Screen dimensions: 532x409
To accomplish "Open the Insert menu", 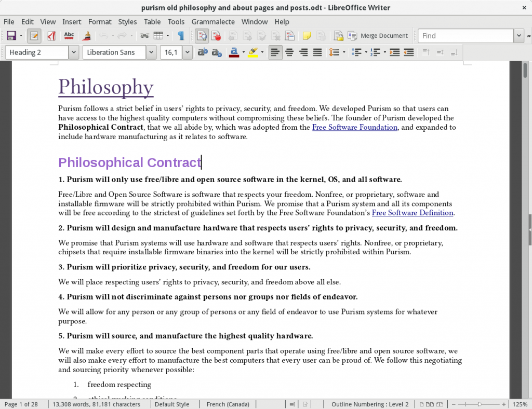I will pyautogui.click(x=72, y=22).
